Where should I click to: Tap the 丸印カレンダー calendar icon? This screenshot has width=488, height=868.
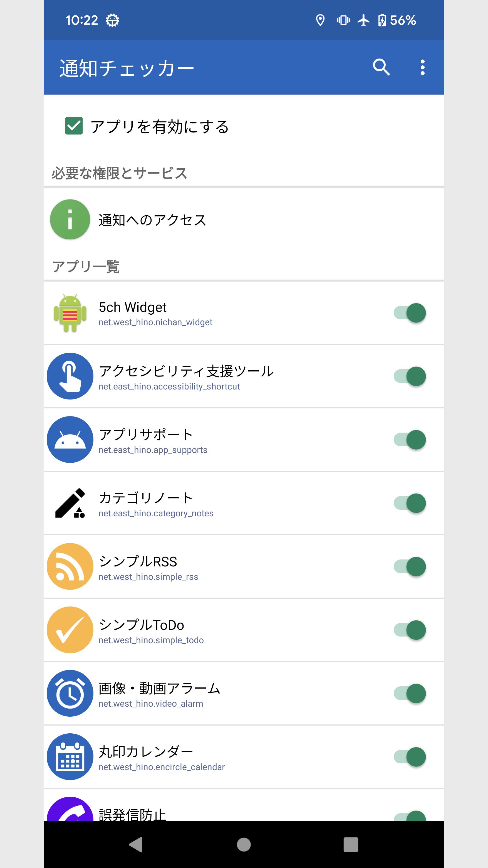pyautogui.click(x=70, y=757)
